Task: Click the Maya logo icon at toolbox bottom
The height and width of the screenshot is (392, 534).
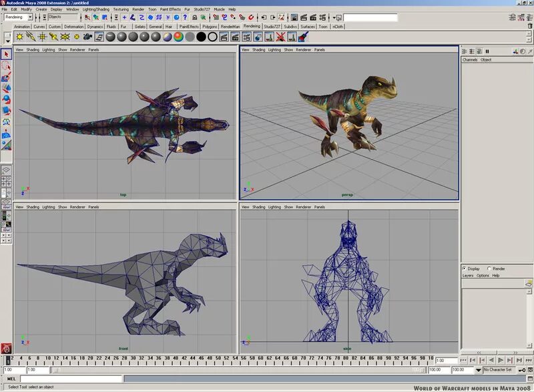Action: point(6,348)
